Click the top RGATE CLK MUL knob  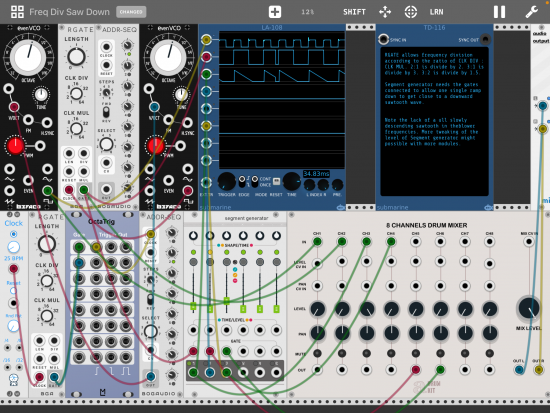[76, 128]
